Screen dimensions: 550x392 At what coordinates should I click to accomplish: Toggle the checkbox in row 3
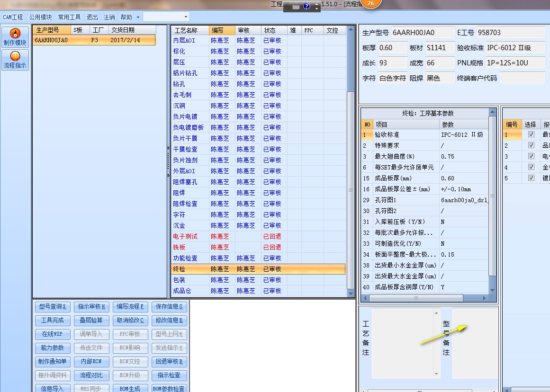click(x=531, y=156)
